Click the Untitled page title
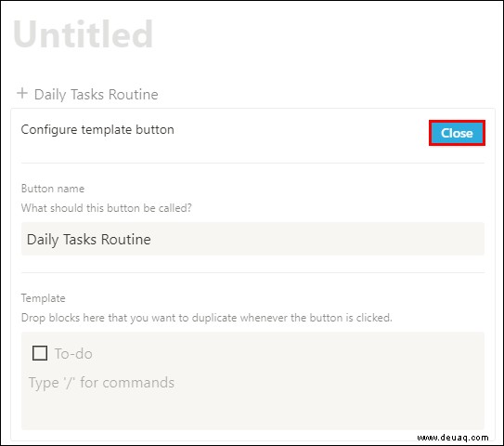The image size is (504, 446). (x=83, y=34)
